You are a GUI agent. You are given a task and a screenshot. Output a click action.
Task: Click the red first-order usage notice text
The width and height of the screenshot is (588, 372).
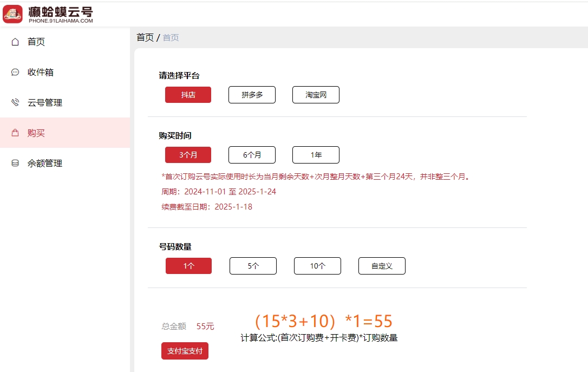click(316, 176)
